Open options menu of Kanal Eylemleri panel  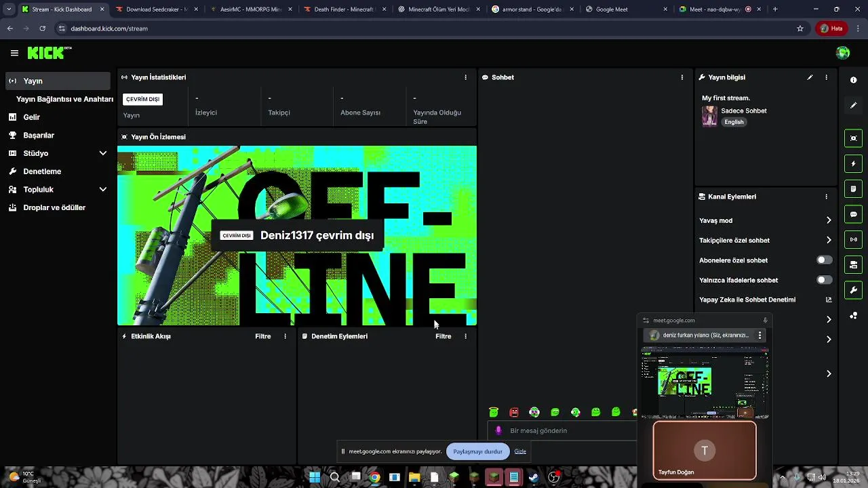coord(826,197)
